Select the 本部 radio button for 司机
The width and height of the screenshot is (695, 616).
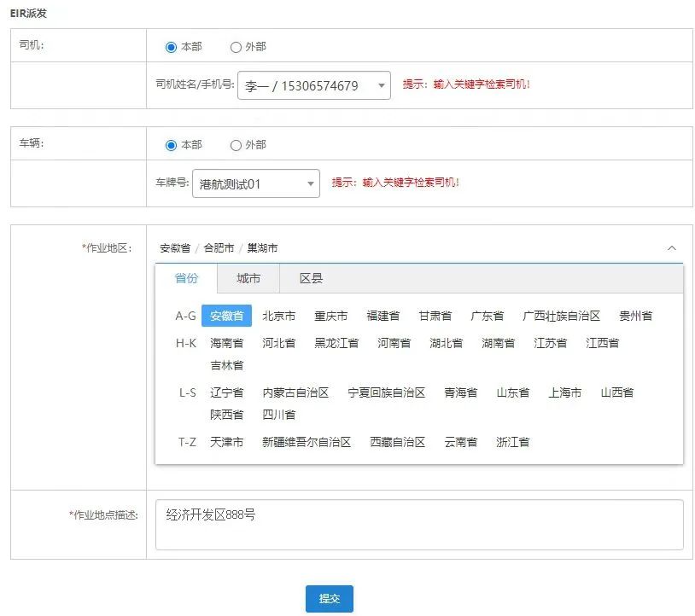click(x=180, y=47)
